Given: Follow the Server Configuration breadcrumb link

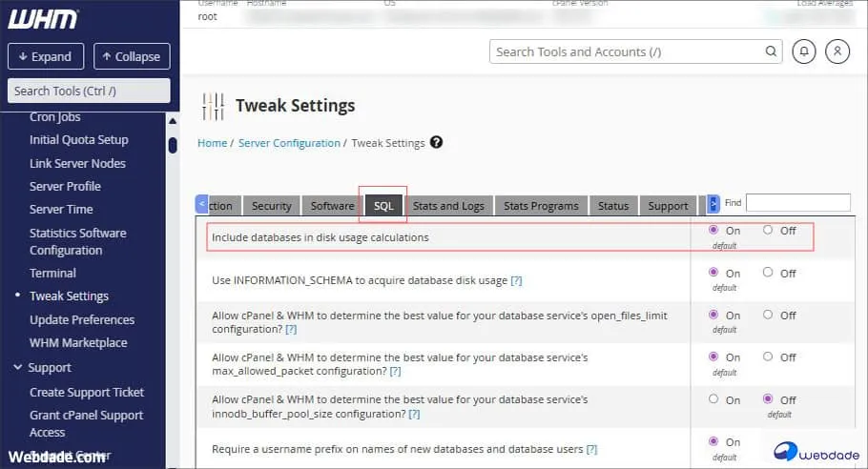Looking at the screenshot, I should tap(289, 143).
